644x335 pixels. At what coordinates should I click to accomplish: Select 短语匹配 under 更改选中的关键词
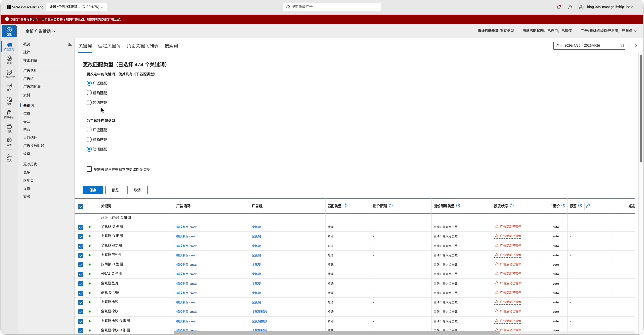pyautogui.click(x=89, y=103)
